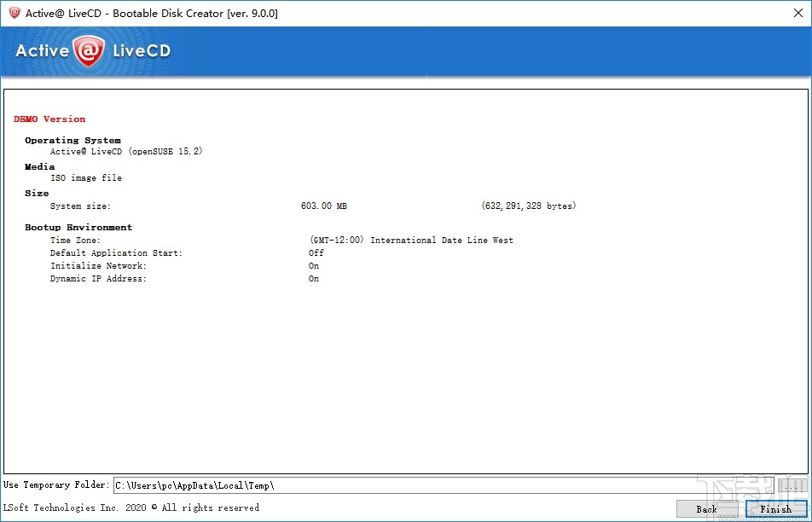Viewport: 812px width, 522px height.
Task: Click the Initialize Network label
Action: [x=98, y=265]
